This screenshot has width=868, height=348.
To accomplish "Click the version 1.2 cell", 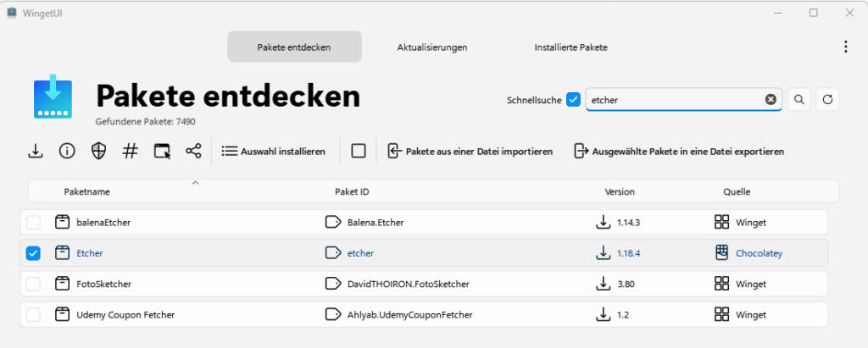I will 623,315.
